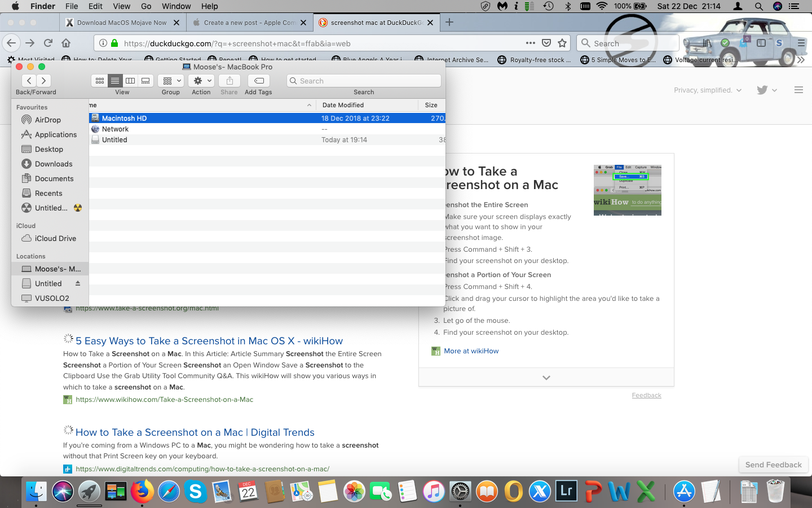Open the Firefox hamburger menu
Screen dimensions: 812x508
tap(801, 43)
